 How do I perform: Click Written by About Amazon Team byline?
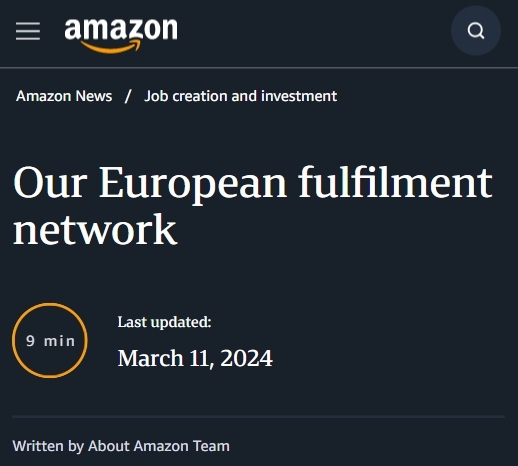[x=121, y=446]
